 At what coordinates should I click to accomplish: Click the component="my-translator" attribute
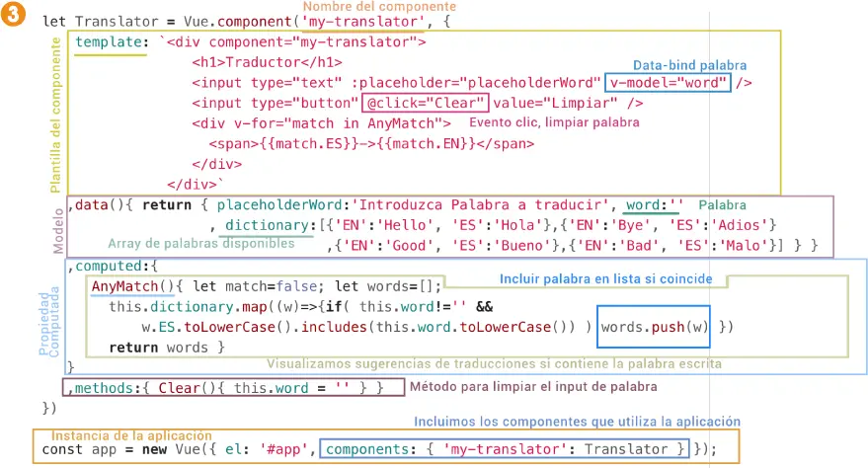coord(313,42)
